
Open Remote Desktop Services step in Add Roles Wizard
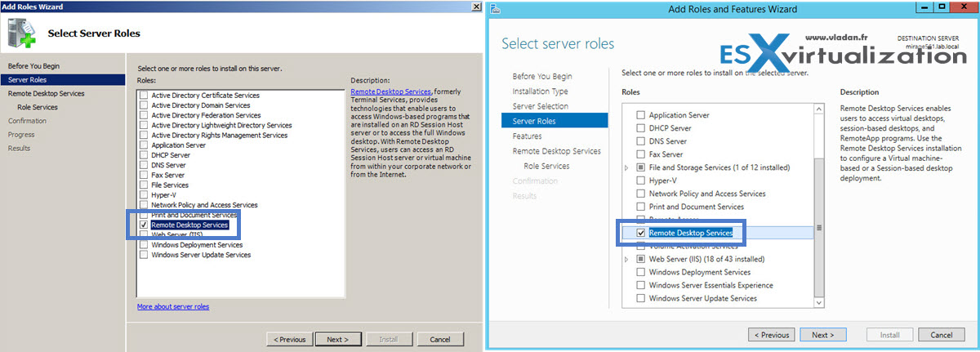pyautogui.click(x=46, y=93)
